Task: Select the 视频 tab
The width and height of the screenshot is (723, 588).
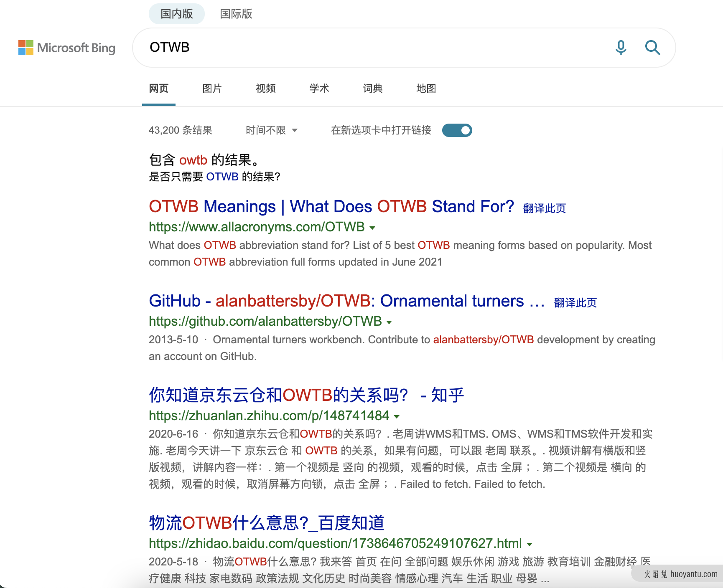Action: pyautogui.click(x=266, y=89)
